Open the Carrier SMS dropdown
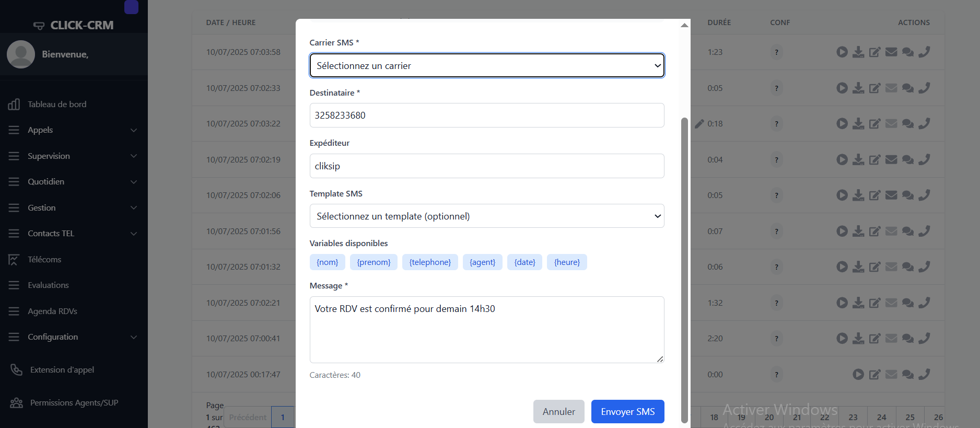 [486, 66]
